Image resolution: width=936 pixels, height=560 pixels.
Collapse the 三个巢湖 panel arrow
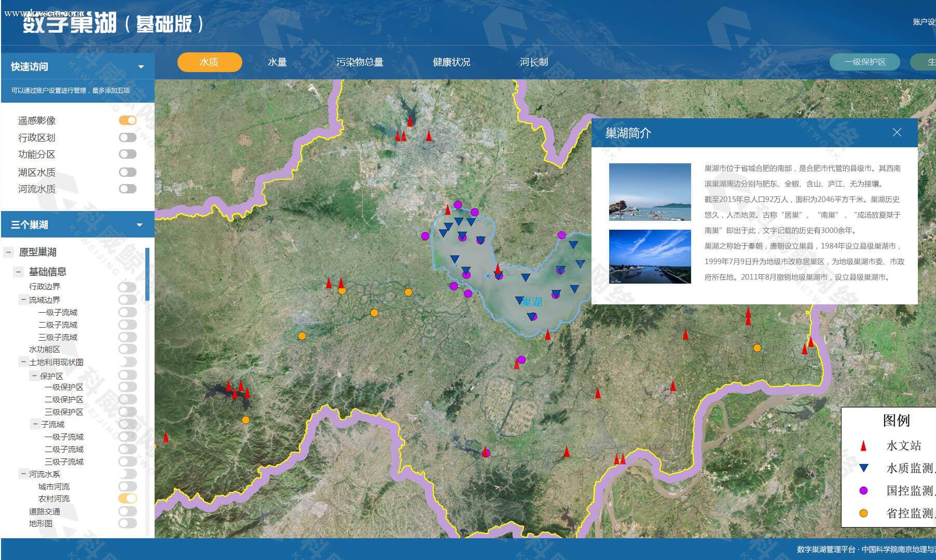click(x=140, y=225)
